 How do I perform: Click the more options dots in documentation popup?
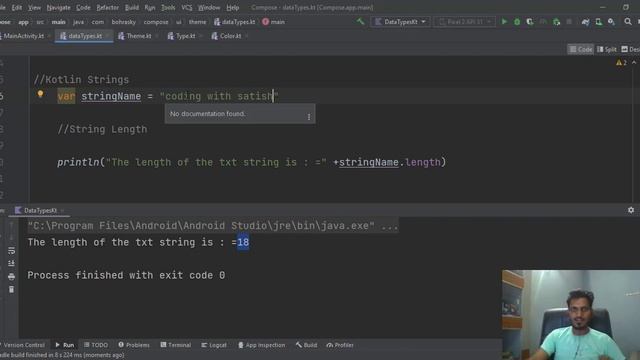[309, 117]
